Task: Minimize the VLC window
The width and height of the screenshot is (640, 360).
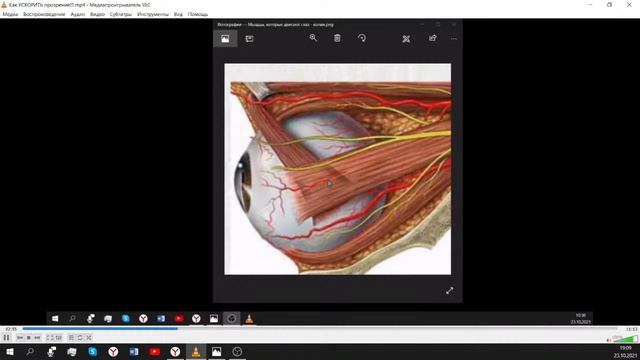Action: pyautogui.click(x=590, y=5)
